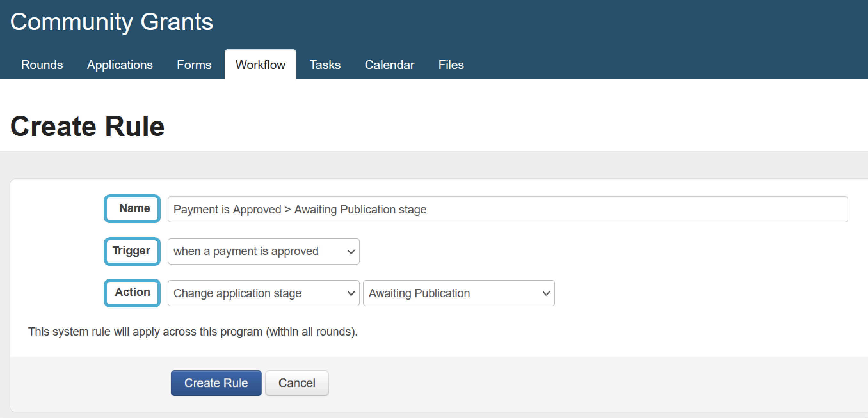Open the Files tab
This screenshot has width=868, height=418.
pos(451,65)
